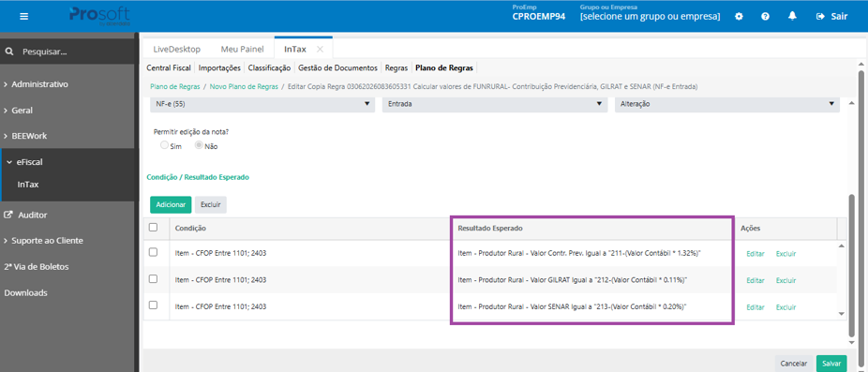Click the green Adicionar button

coord(171,205)
